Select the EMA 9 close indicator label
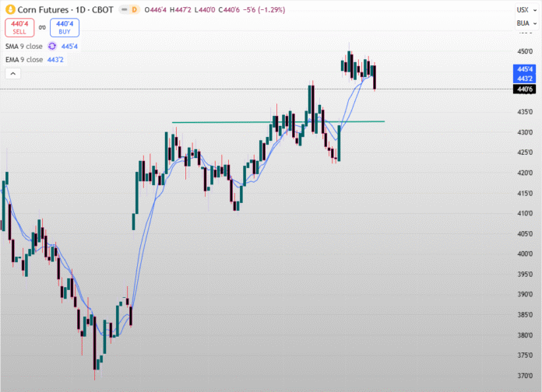542x392 pixels. coord(24,58)
